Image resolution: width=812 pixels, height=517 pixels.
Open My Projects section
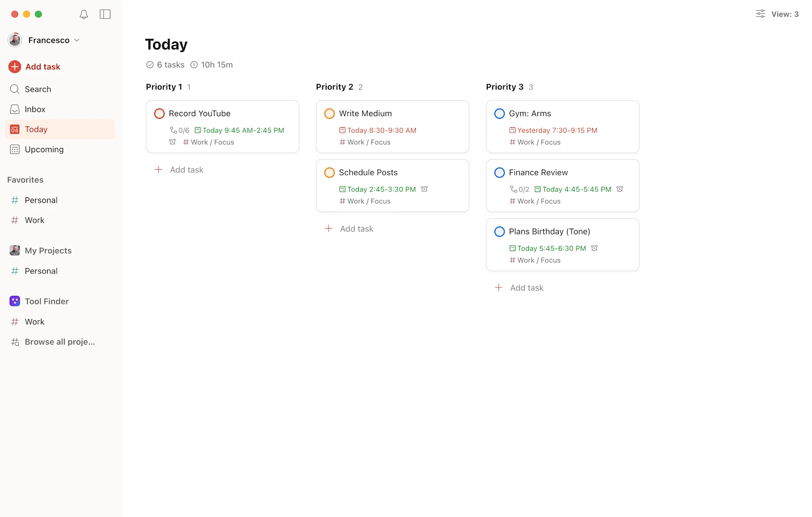pyautogui.click(x=48, y=250)
